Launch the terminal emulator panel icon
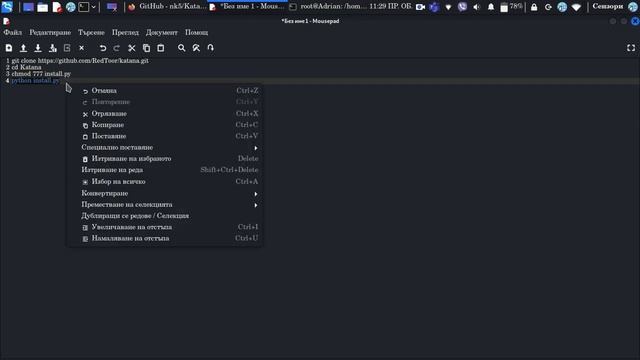The image size is (640, 360). coord(84,7)
